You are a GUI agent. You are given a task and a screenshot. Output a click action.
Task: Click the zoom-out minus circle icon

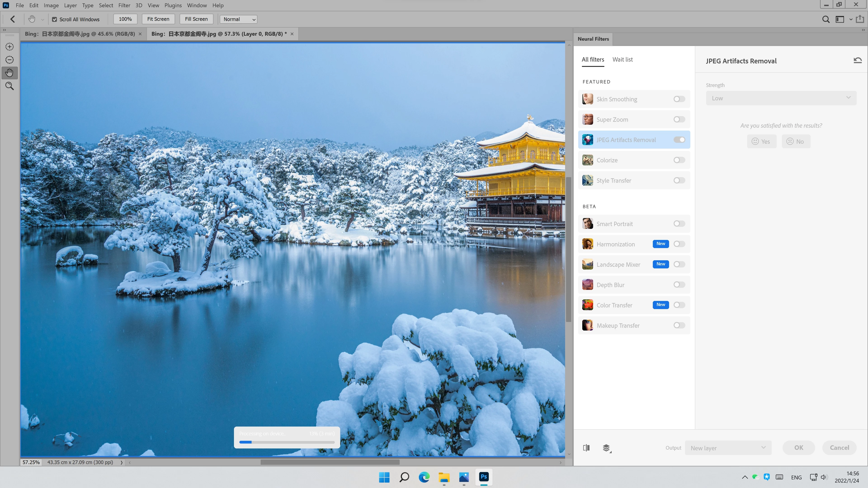9,60
